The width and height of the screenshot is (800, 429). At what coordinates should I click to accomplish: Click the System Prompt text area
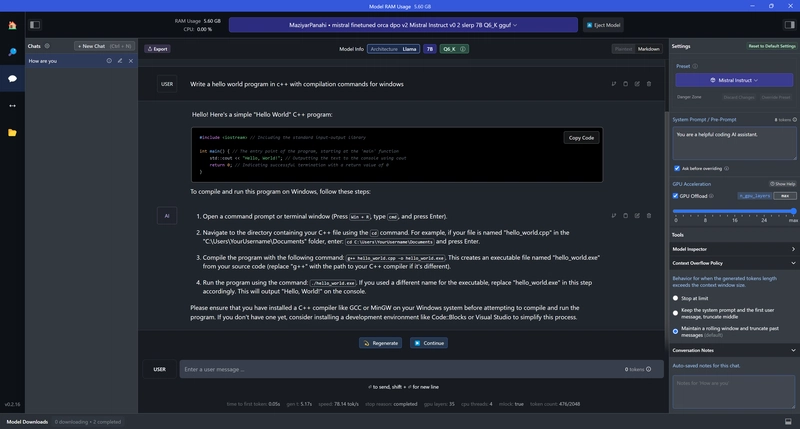click(x=734, y=143)
